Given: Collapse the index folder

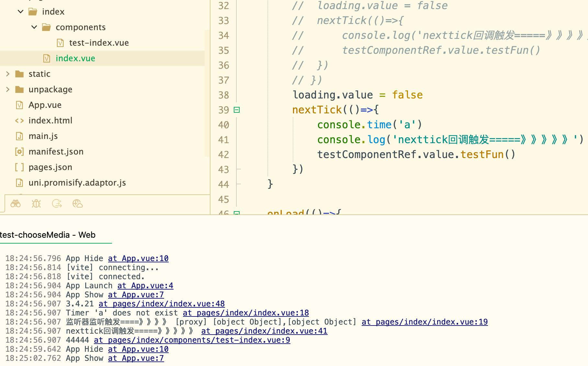Looking at the screenshot, I should tap(21, 12).
